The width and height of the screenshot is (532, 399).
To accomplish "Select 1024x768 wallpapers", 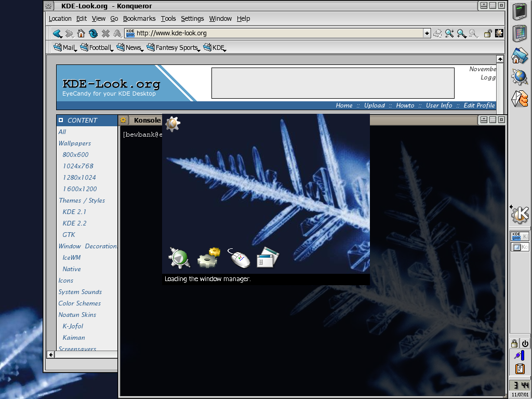I will point(78,166).
